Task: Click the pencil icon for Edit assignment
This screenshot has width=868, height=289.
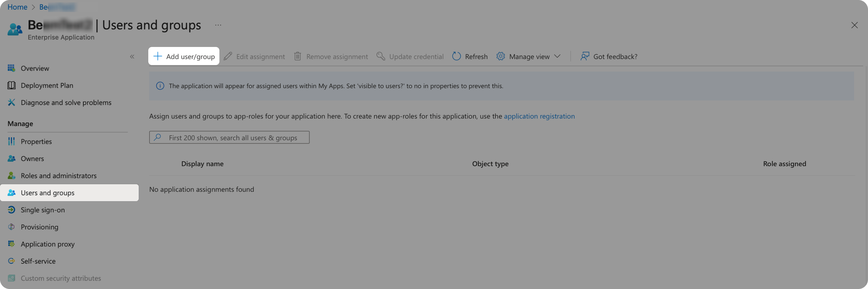Action: pos(228,56)
